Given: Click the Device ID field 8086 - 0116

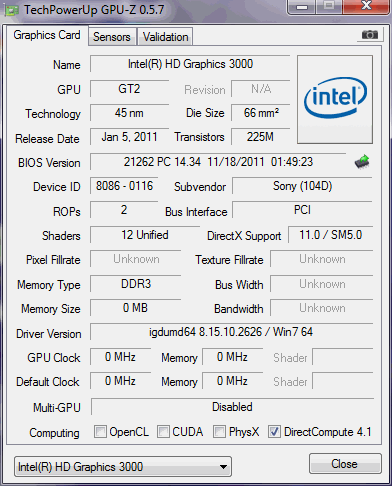Looking at the screenshot, I should pos(124,186).
